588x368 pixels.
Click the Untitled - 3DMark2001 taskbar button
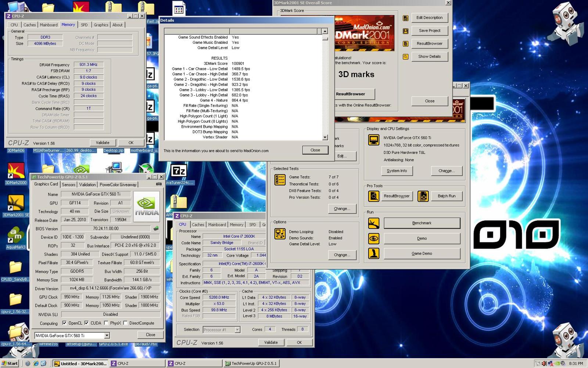pyautogui.click(x=81, y=364)
